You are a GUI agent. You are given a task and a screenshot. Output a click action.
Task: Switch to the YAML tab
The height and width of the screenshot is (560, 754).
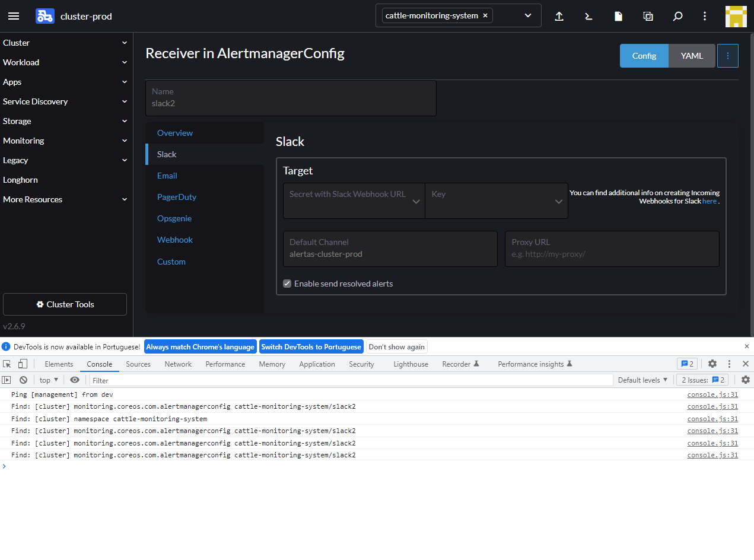click(691, 55)
